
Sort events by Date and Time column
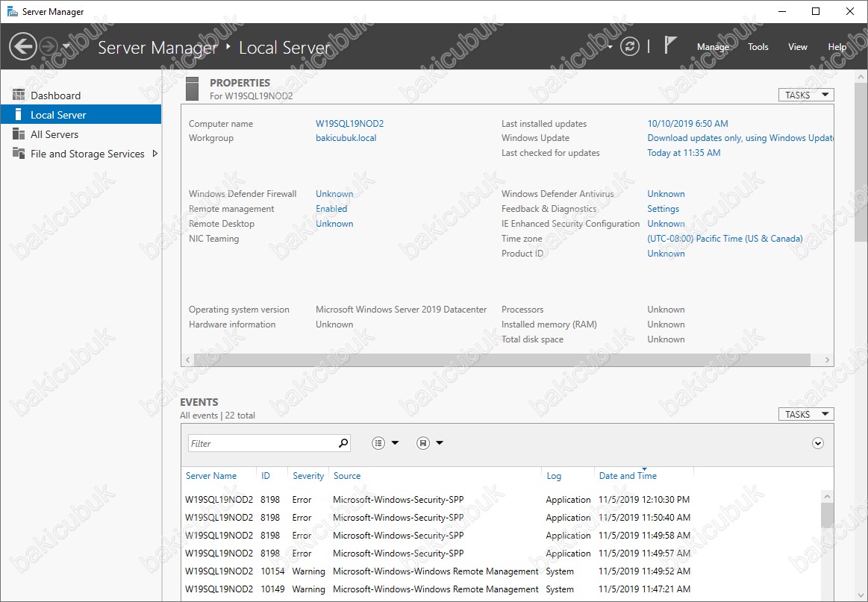pyautogui.click(x=628, y=476)
